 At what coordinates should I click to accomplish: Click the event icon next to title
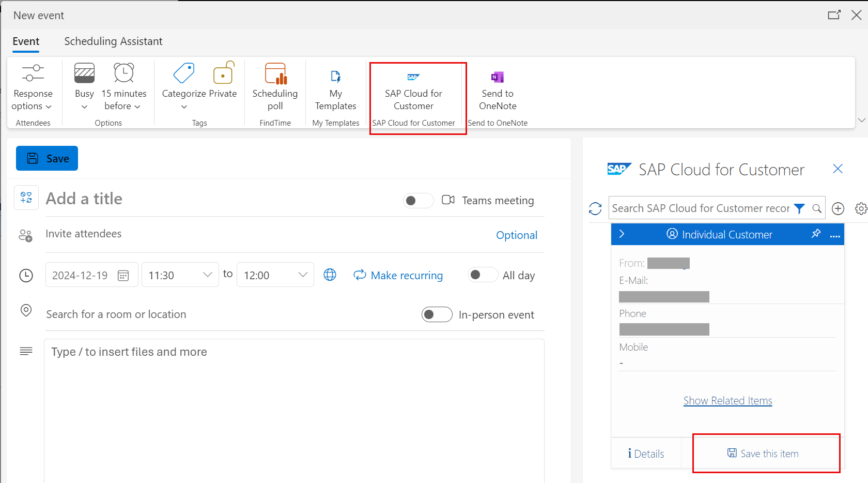26,198
